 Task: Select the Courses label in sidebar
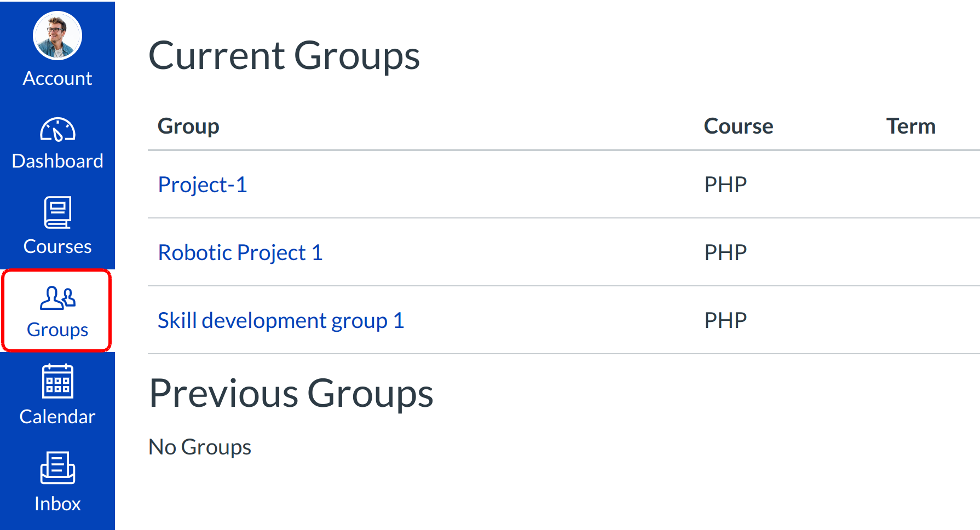(x=57, y=246)
